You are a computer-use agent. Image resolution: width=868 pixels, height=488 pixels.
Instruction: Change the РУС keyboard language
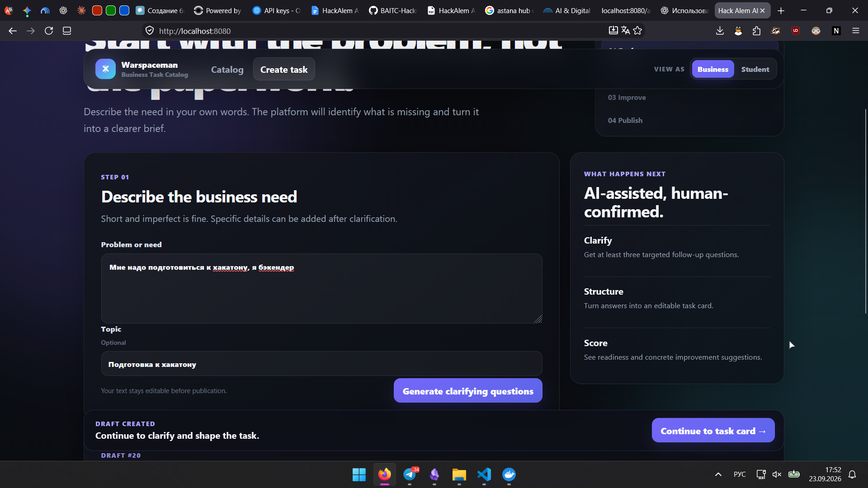tap(740, 474)
